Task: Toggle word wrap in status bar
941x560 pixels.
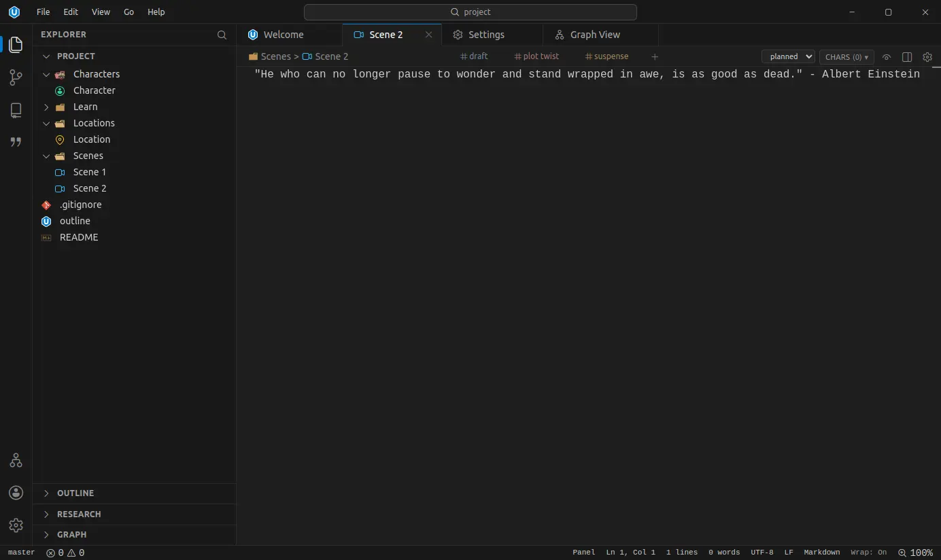Action: 868,553
